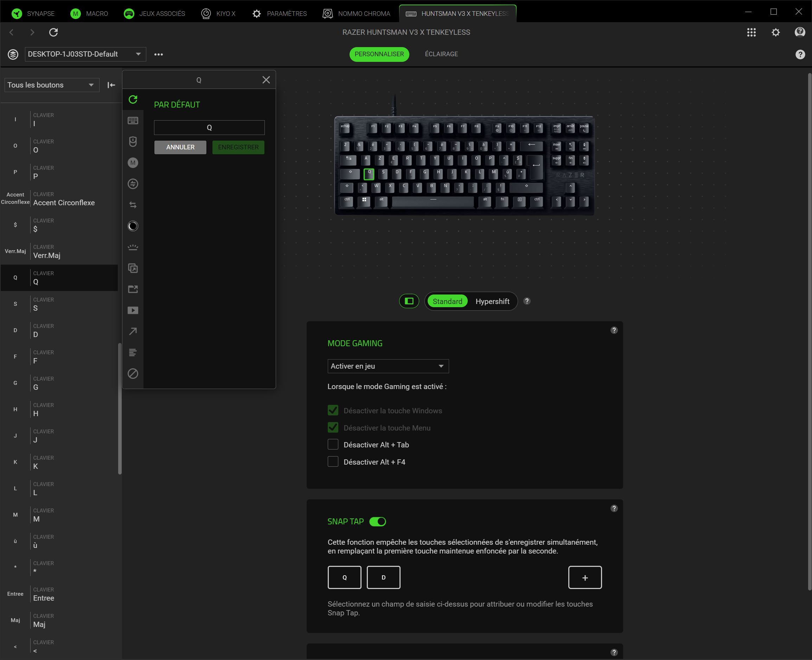Open the Paramètres tab
This screenshot has height=660, width=812.
[x=280, y=14]
